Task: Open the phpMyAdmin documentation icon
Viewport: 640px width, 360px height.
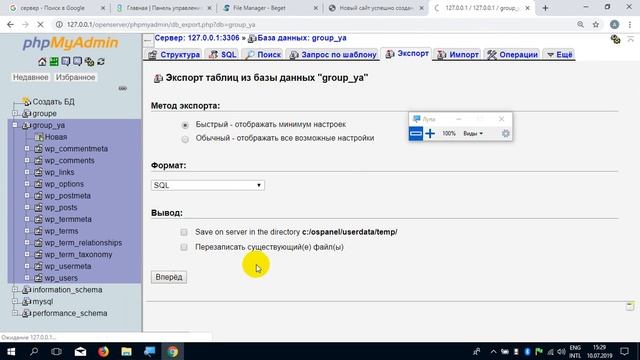Action: click(x=66, y=62)
